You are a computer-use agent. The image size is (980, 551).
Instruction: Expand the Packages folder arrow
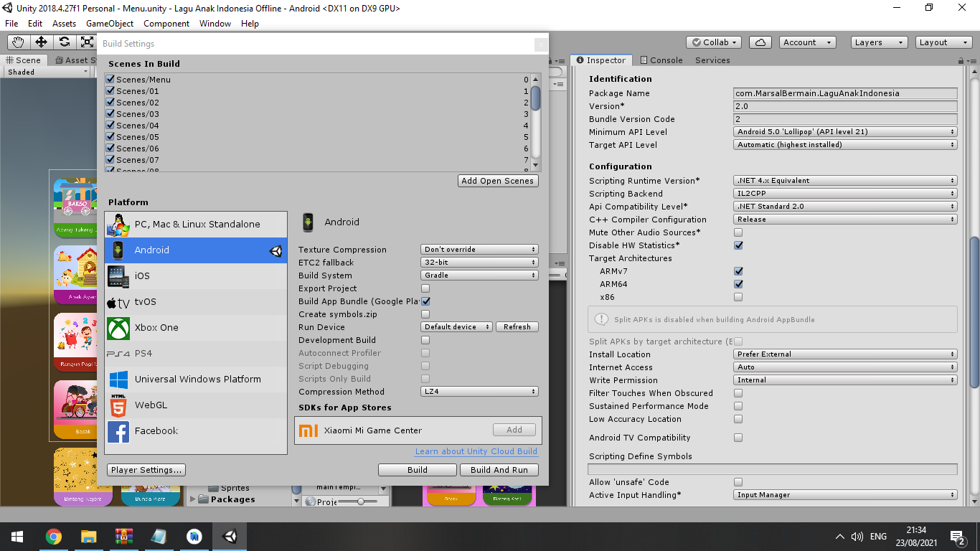tap(192, 499)
